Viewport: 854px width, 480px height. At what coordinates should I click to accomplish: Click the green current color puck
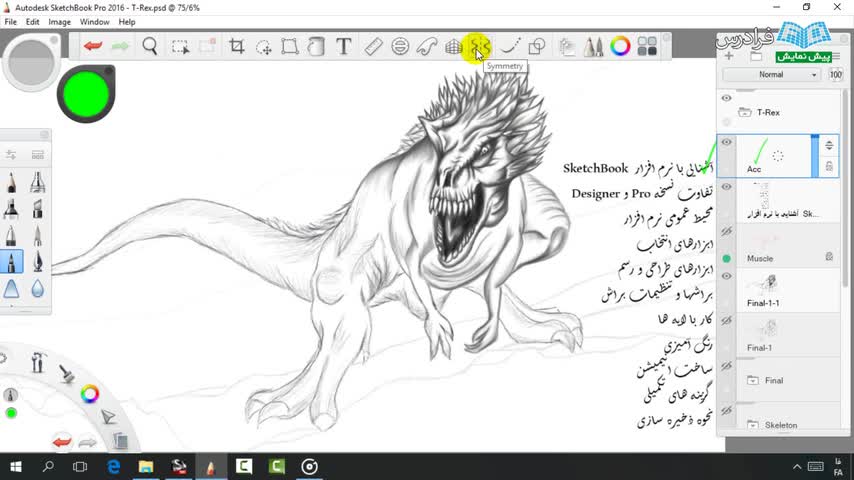click(86, 94)
